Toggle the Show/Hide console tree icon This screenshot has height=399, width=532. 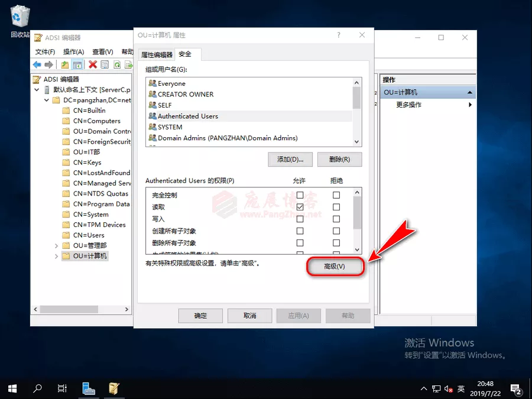pos(77,64)
